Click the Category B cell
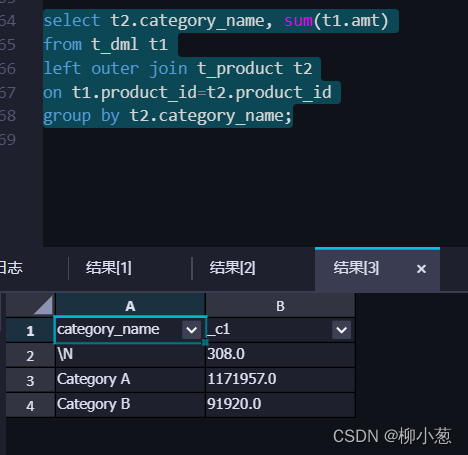 [130, 405]
